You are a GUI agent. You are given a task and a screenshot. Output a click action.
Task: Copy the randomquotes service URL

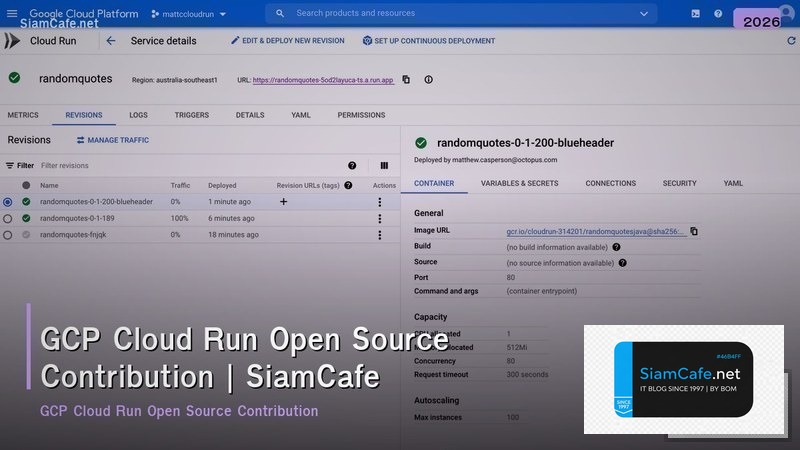point(406,80)
